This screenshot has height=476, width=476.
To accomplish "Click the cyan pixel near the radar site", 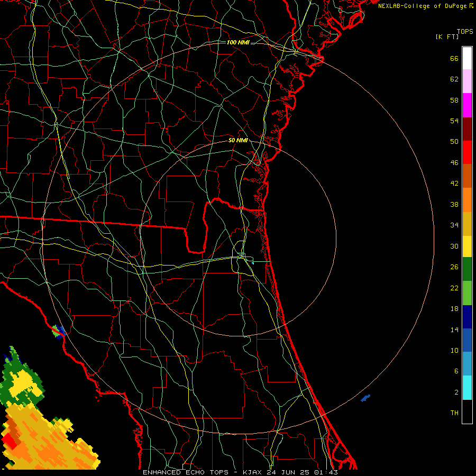I will click(x=253, y=263).
